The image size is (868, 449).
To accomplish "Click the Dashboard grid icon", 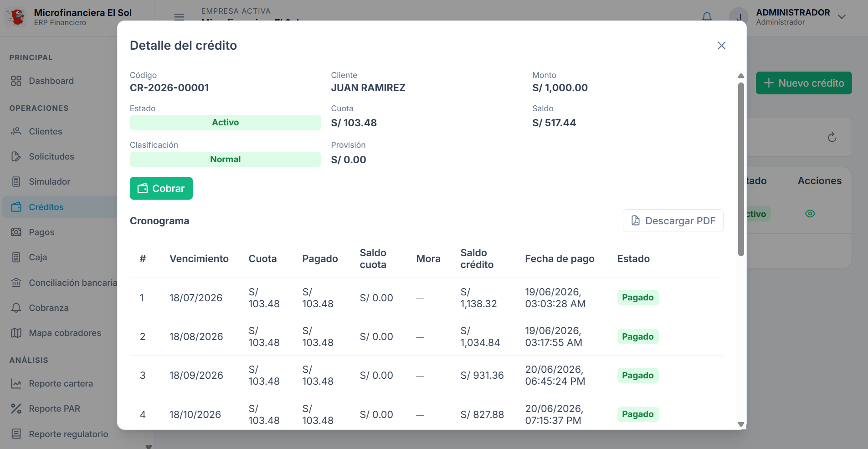I will [x=16, y=81].
